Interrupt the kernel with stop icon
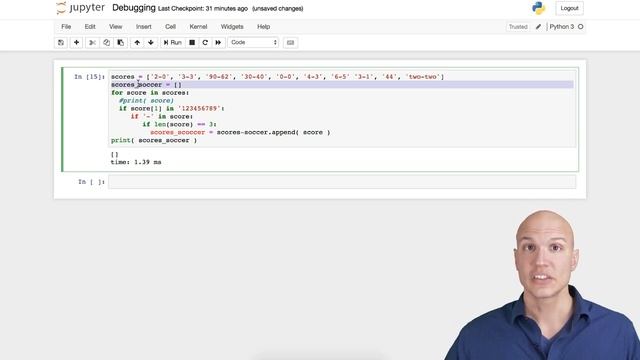The image size is (640, 360). (192, 42)
